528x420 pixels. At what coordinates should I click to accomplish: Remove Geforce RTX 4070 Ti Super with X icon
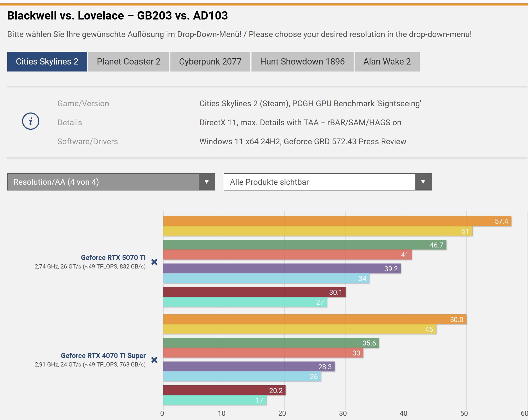[154, 360]
